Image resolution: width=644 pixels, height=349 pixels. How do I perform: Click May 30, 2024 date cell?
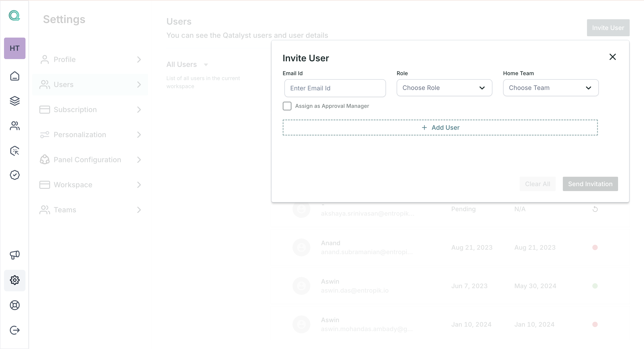tap(535, 286)
